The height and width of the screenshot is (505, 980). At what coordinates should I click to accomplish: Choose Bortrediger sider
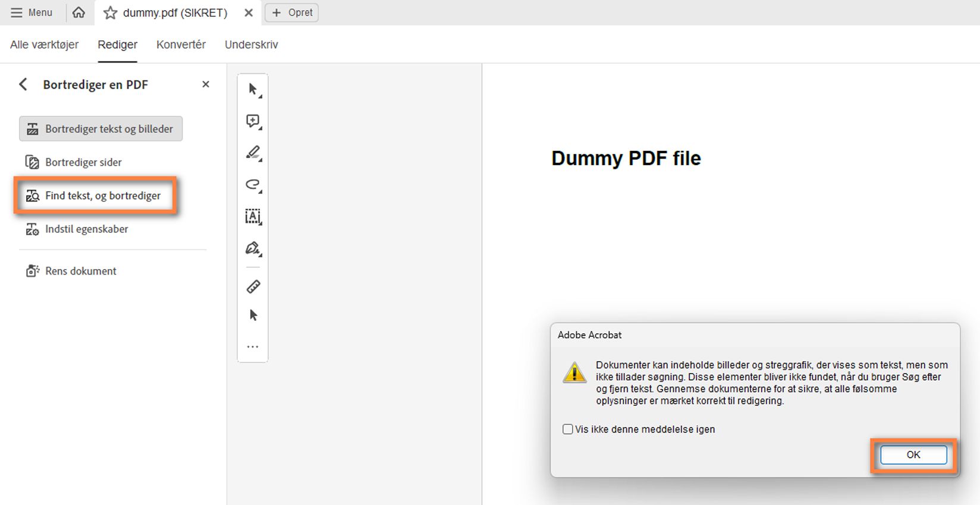(74, 162)
